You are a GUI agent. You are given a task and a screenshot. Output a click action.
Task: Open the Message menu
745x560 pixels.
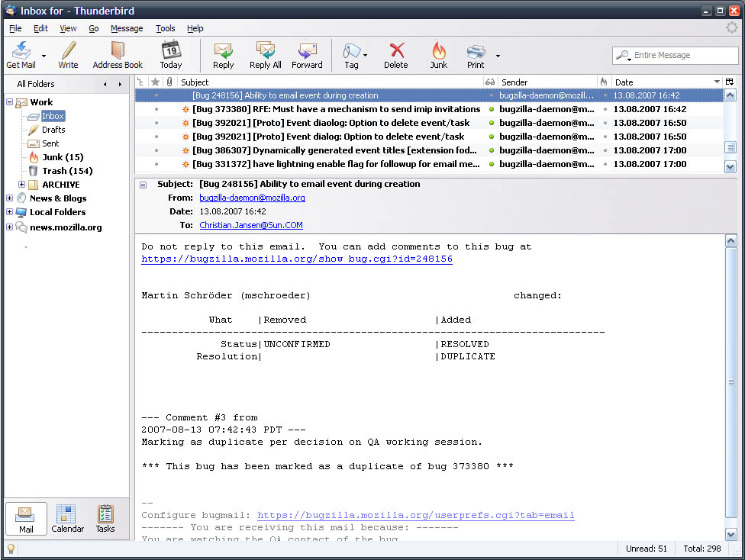point(127,28)
